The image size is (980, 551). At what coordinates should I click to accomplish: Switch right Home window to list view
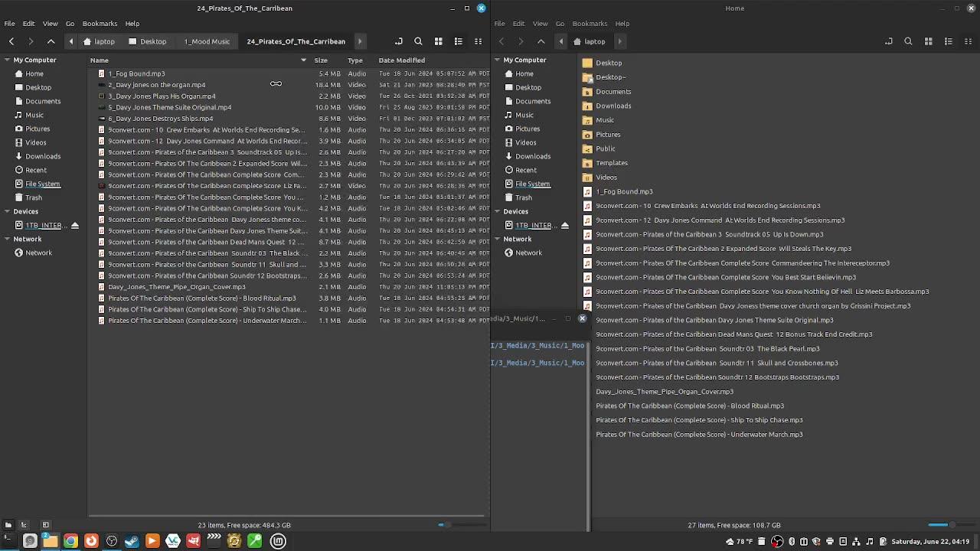click(949, 41)
